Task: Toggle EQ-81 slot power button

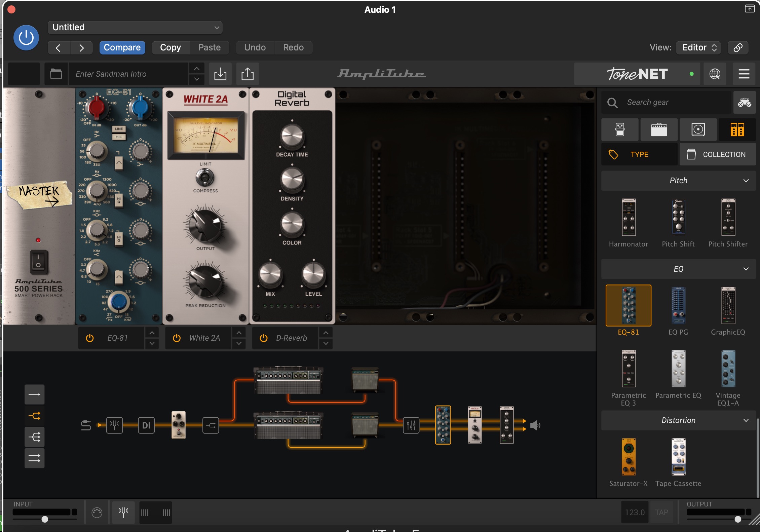Action: (90, 338)
